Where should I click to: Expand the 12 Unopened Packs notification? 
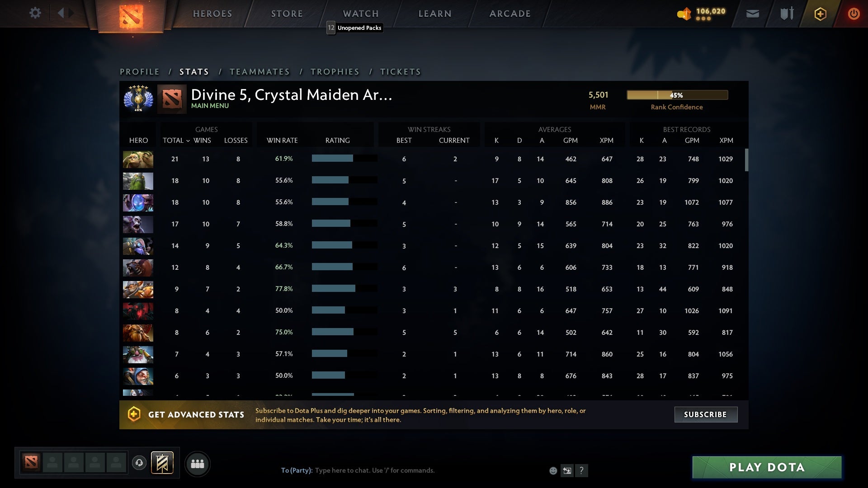point(354,28)
